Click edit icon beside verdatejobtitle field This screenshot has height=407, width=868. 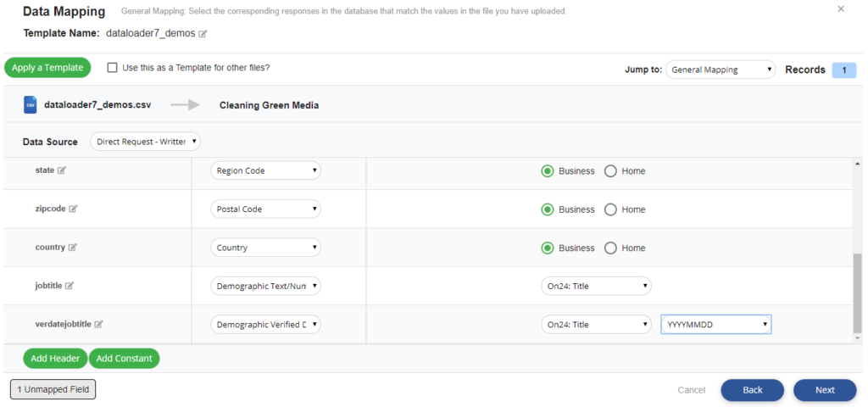[99, 325]
